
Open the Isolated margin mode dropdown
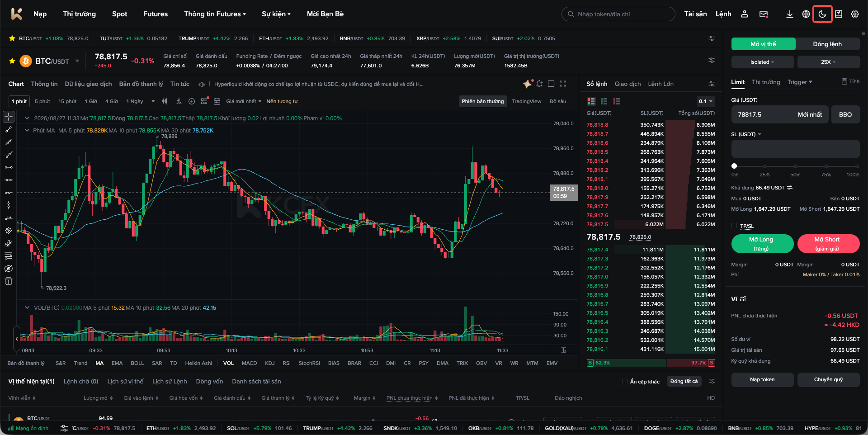(x=762, y=62)
